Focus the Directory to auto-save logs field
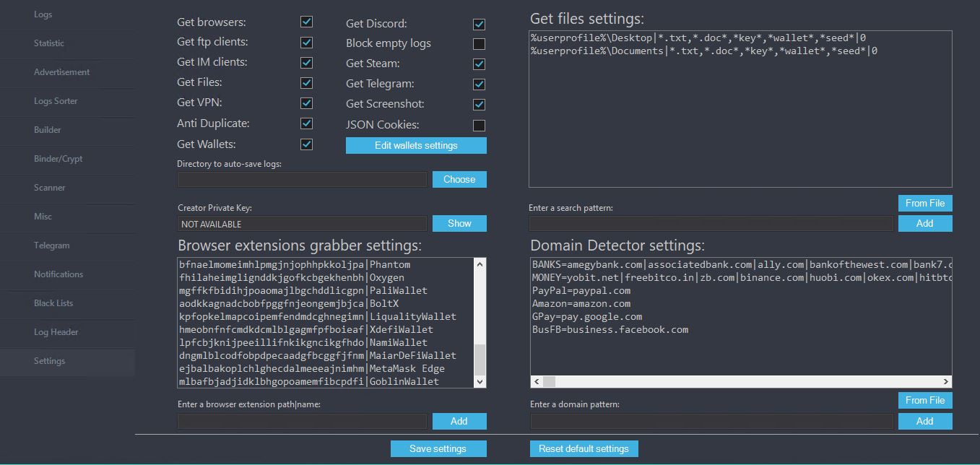Image resolution: width=980 pixels, height=465 pixels. [x=302, y=179]
